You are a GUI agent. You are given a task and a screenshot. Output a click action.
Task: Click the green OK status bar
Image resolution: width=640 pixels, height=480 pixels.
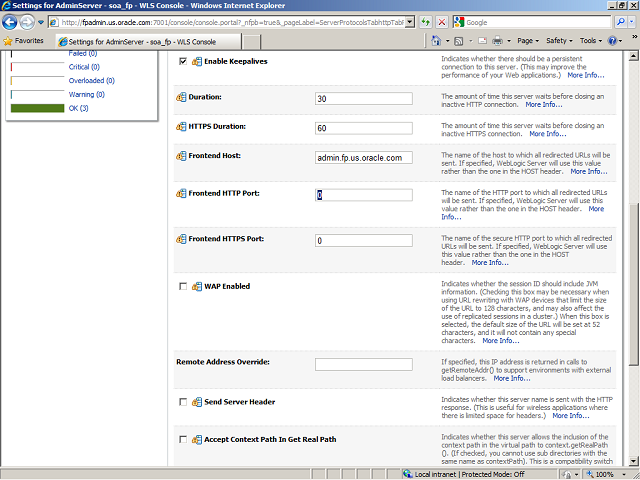(37, 108)
